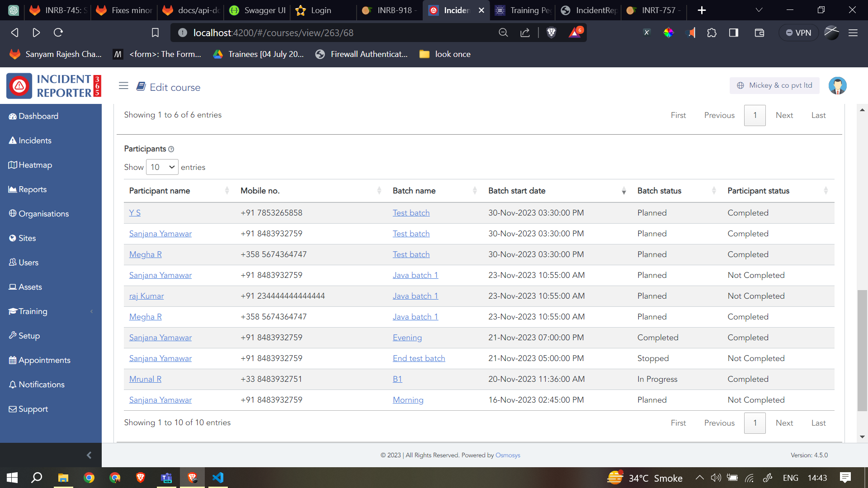The height and width of the screenshot is (488, 868).
Task: Open the End test batch link
Action: [x=419, y=358]
